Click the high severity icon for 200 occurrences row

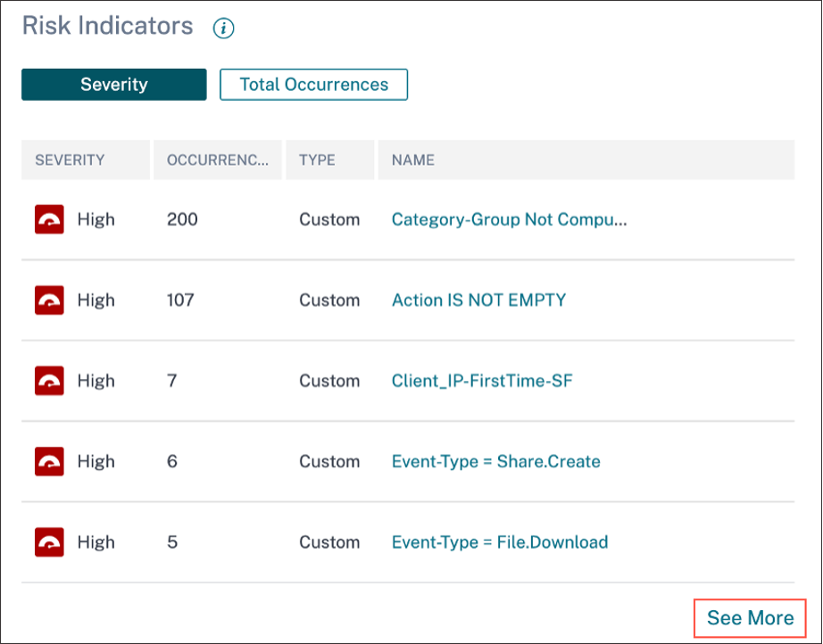pyautogui.click(x=49, y=219)
